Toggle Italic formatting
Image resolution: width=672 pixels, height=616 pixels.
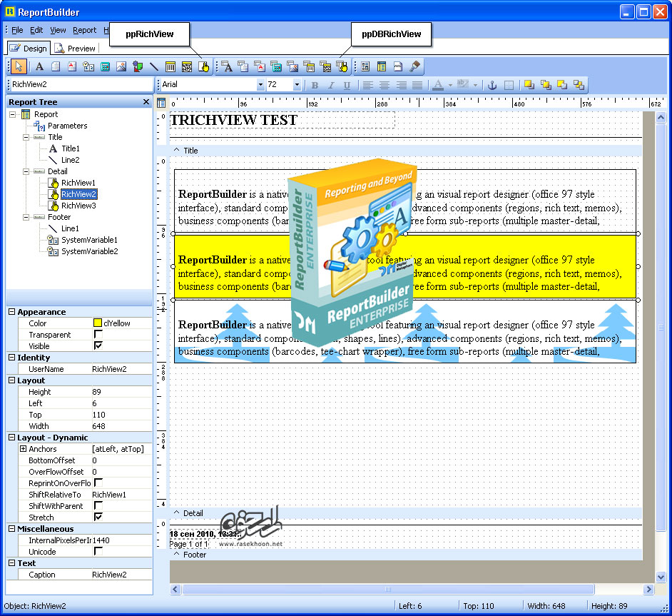click(331, 85)
